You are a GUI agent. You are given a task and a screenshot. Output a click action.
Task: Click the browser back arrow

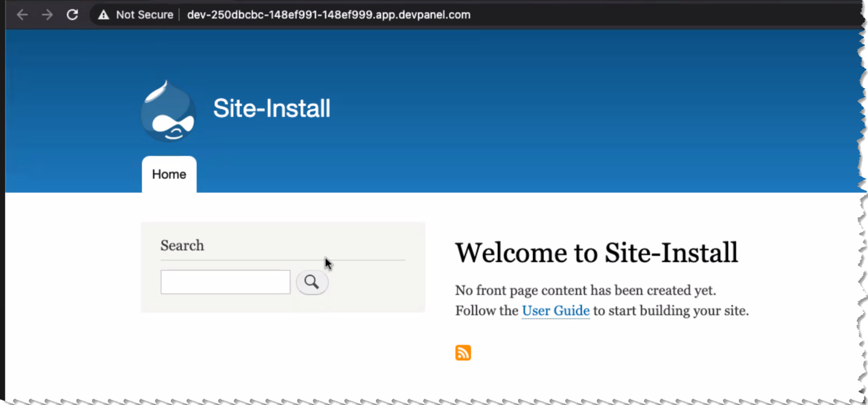(22, 15)
